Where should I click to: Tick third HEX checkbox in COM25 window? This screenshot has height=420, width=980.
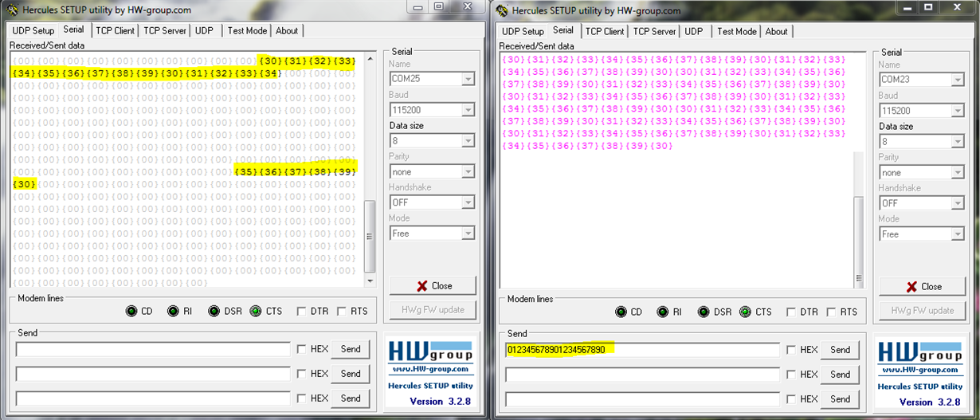point(301,398)
